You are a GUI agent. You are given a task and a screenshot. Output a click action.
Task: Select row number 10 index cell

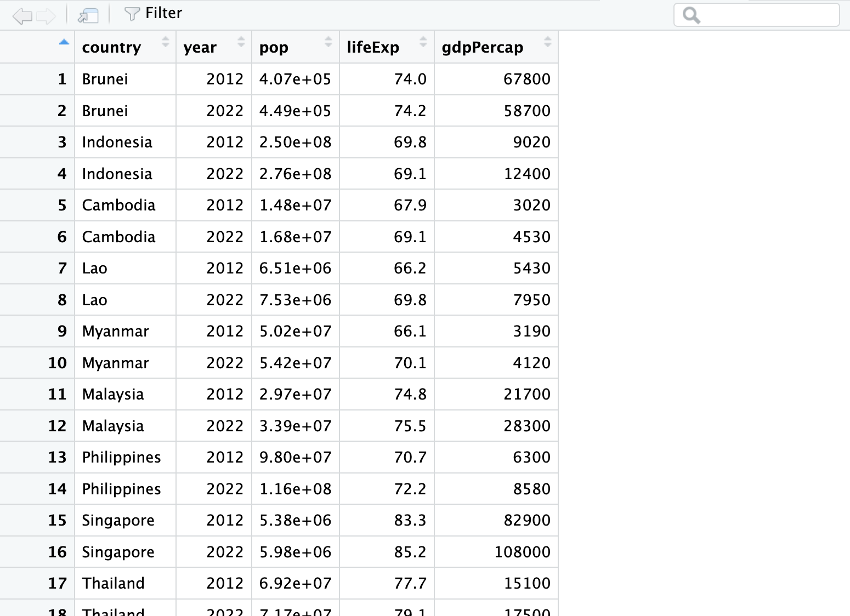tap(37, 363)
